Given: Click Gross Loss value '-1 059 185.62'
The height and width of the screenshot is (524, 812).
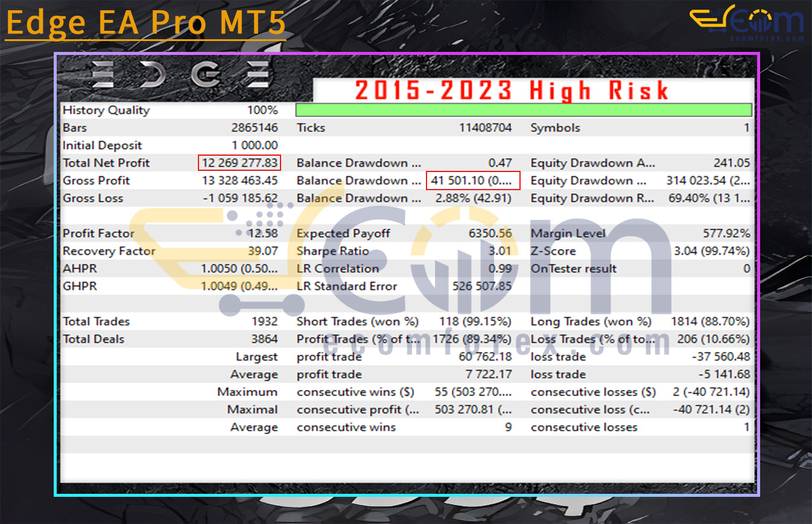Looking at the screenshot, I should (239, 198).
